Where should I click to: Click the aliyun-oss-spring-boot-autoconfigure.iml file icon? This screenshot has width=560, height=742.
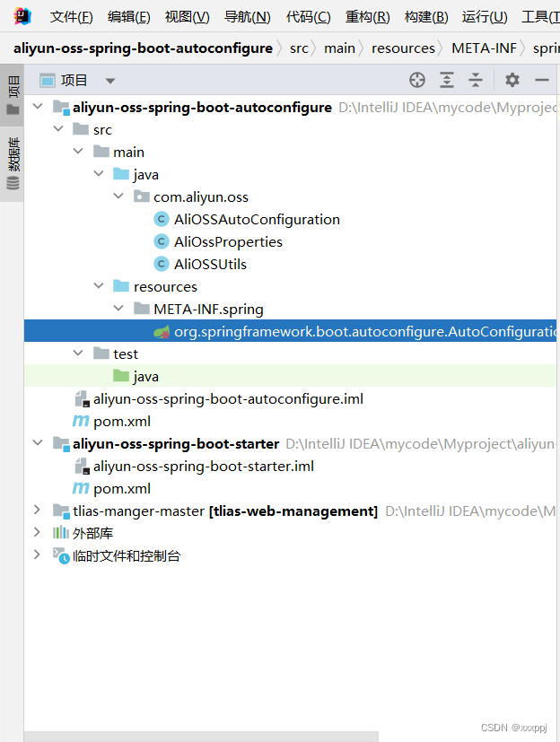(x=83, y=399)
